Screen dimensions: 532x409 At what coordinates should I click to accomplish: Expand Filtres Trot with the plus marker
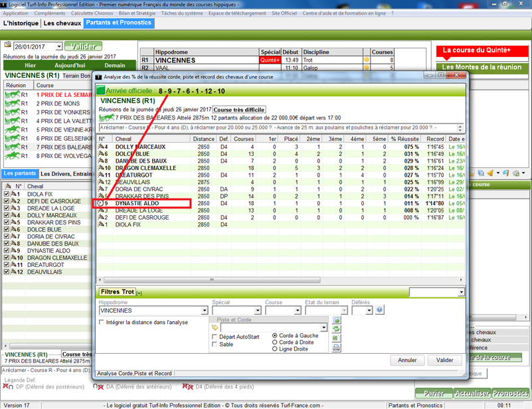tap(139, 293)
